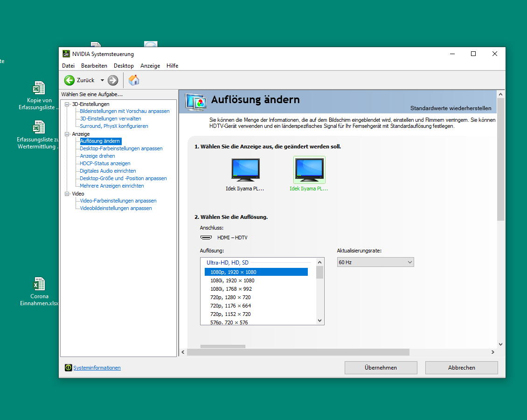Open the Bearbeiten menu

point(94,66)
